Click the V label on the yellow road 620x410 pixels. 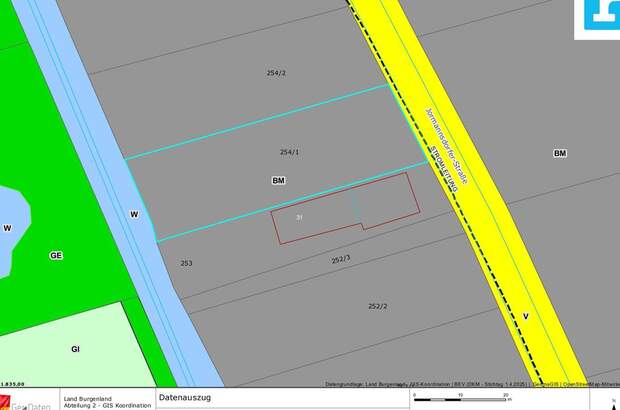click(x=525, y=316)
